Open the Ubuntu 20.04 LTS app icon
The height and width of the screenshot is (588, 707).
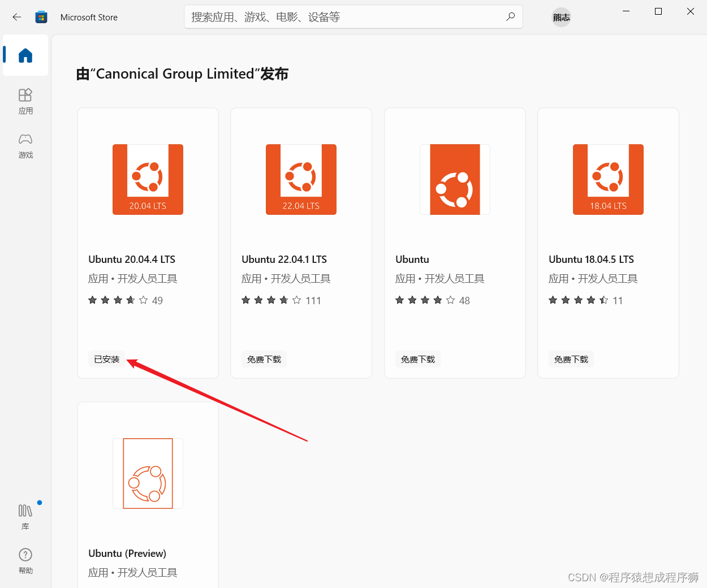click(148, 179)
